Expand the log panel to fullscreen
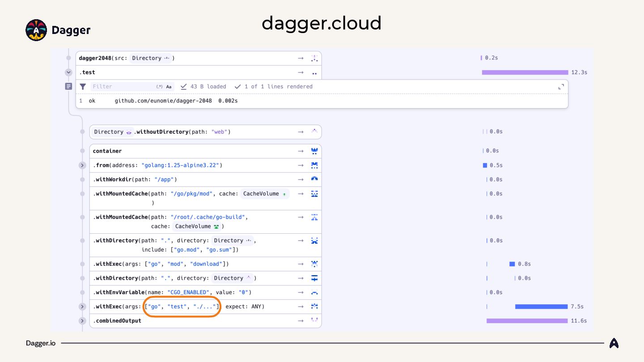The width and height of the screenshot is (644, 362). tap(561, 87)
